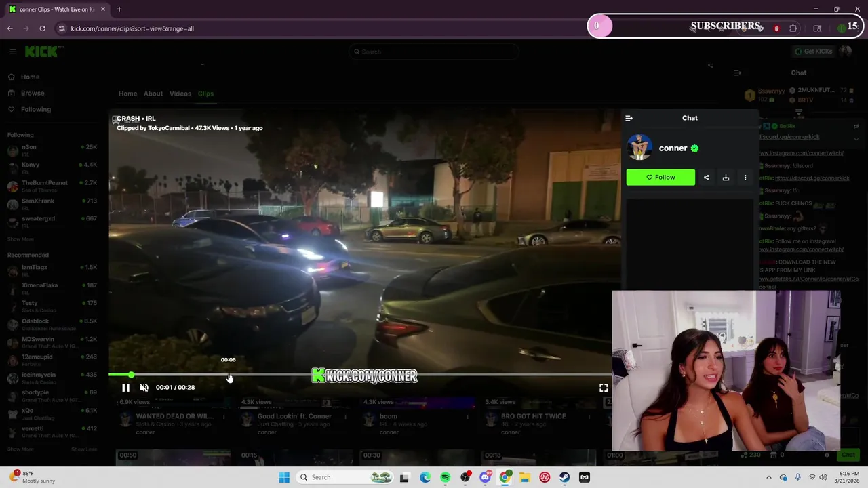The width and height of the screenshot is (868, 488).
Task: Switch to channel Home tab
Action: [x=127, y=94]
